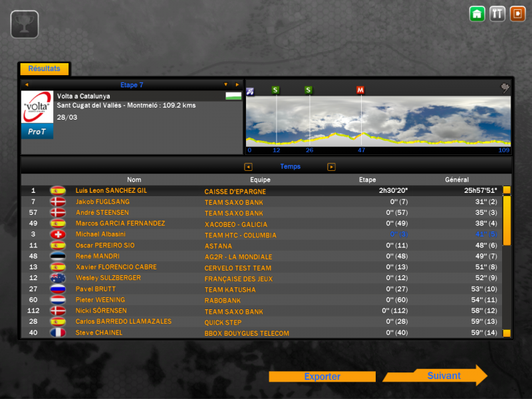Screen dimensions: 532x399
Task: Select the first sprint marker at km 12
Action: pyautogui.click(x=275, y=90)
